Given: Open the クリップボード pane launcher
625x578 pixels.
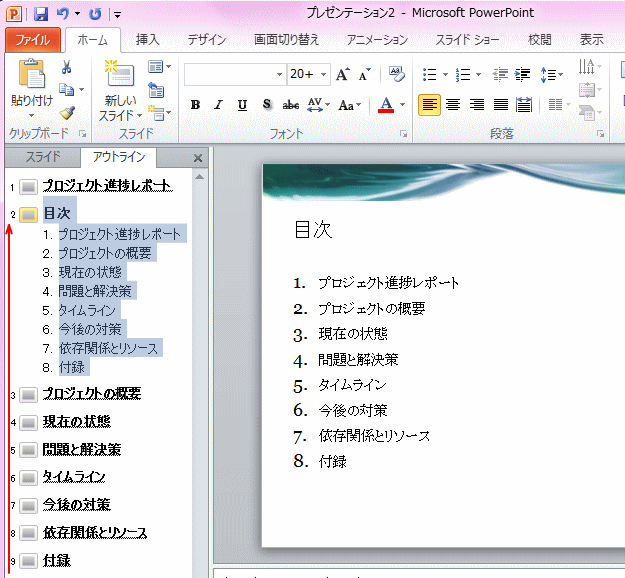Looking at the screenshot, I should (83, 134).
